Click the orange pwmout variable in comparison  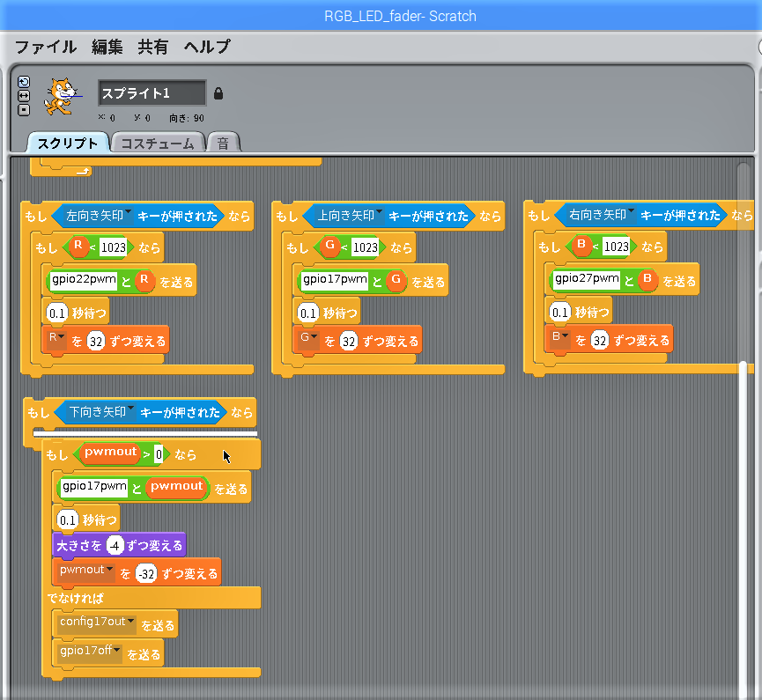tap(110, 453)
